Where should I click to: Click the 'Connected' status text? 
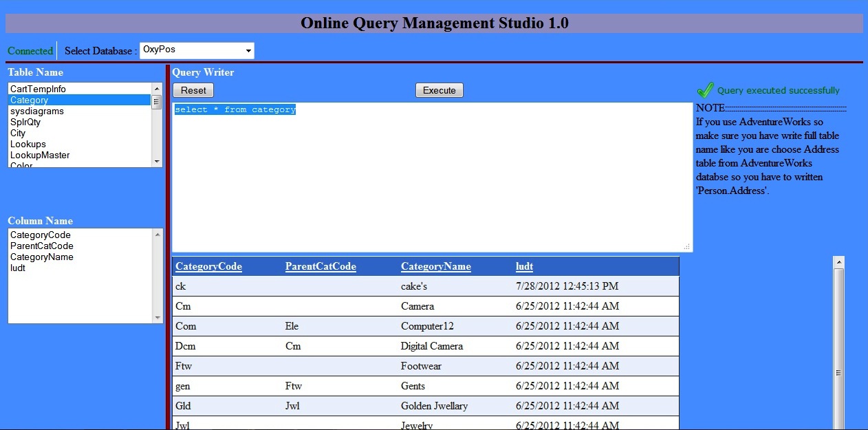pos(30,51)
